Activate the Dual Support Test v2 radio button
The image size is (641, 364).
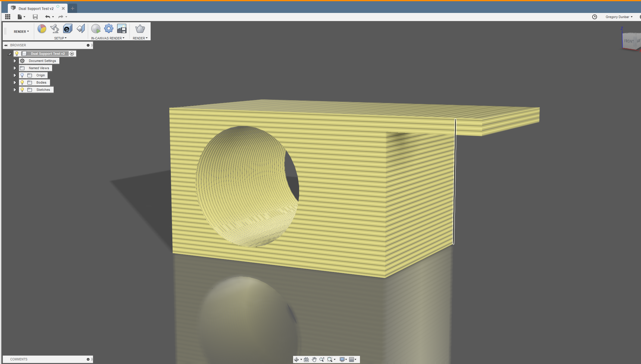(72, 54)
